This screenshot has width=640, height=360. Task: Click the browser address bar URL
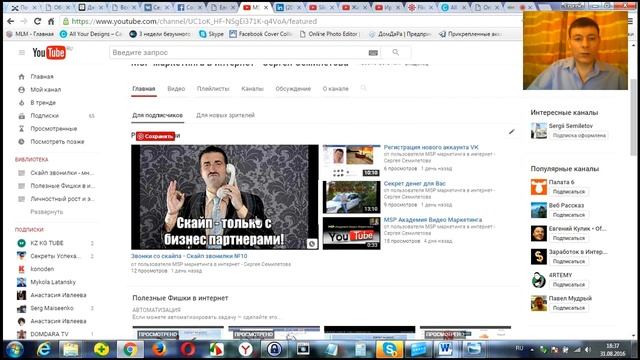pos(194,21)
